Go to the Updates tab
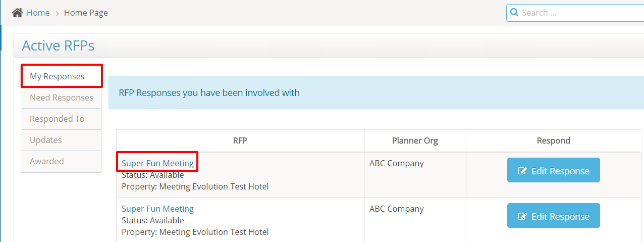The image size is (644, 242). [x=46, y=140]
